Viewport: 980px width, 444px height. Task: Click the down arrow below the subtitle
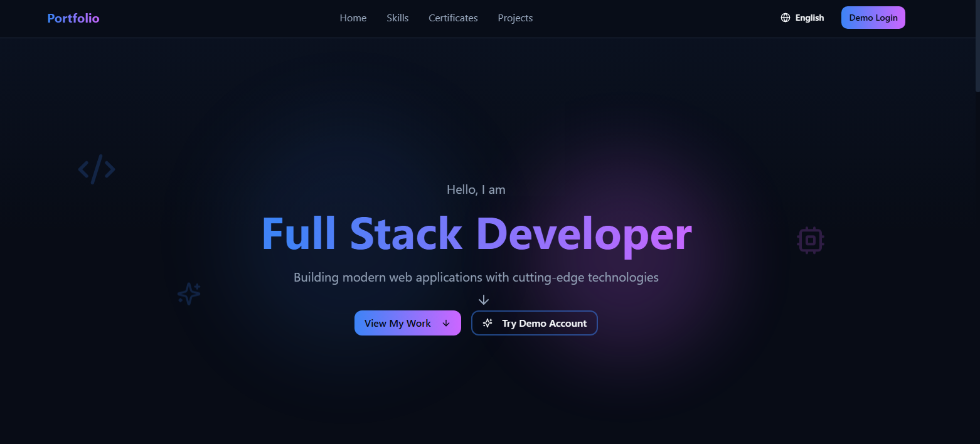click(x=483, y=300)
